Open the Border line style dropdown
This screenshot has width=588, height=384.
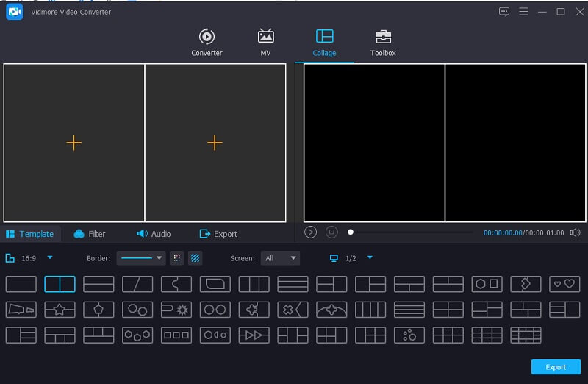pyautogui.click(x=141, y=258)
